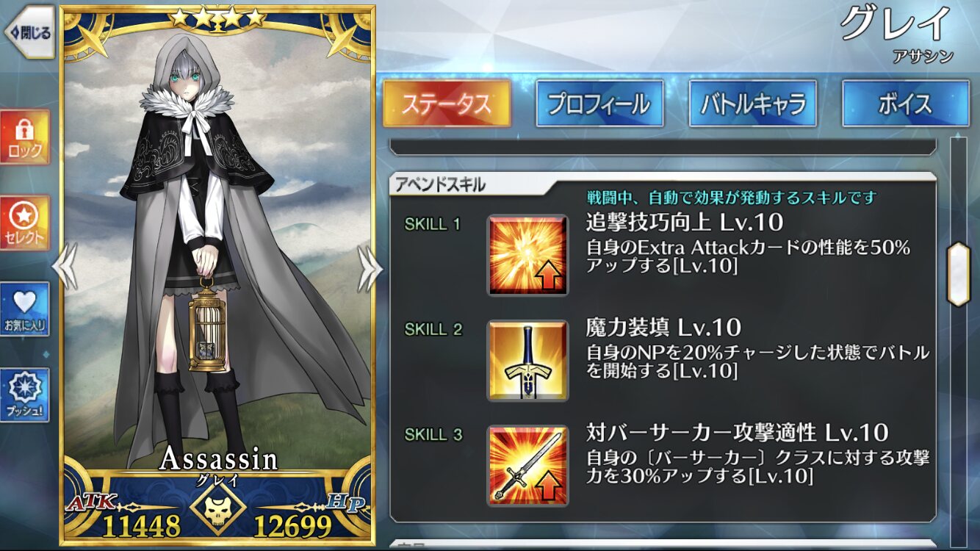Click the scrollbar handle on right edge
This screenshot has width=980, height=551.
pyautogui.click(x=958, y=274)
